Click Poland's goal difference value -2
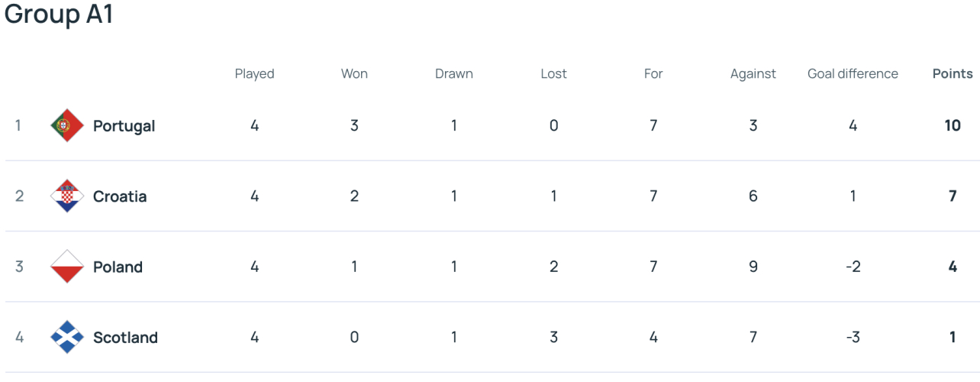The width and height of the screenshot is (980, 382). 853,267
